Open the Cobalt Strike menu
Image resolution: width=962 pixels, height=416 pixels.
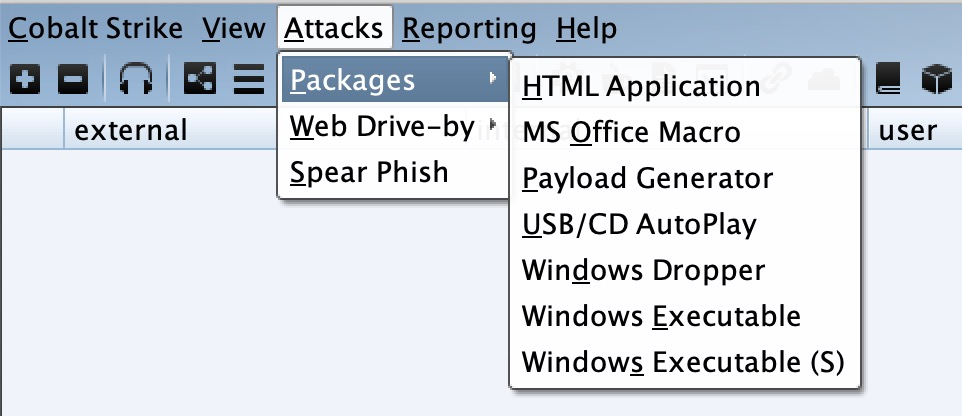click(95, 28)
